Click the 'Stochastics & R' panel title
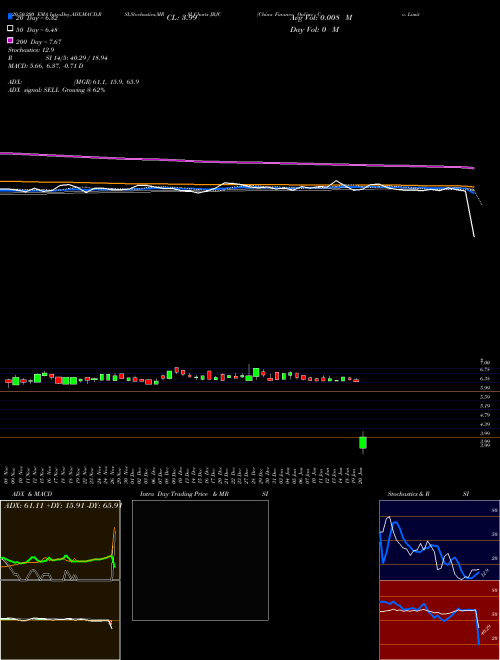The height and width of the screenshot is (660, 500). pyautogui.click(x=408, y=494)
